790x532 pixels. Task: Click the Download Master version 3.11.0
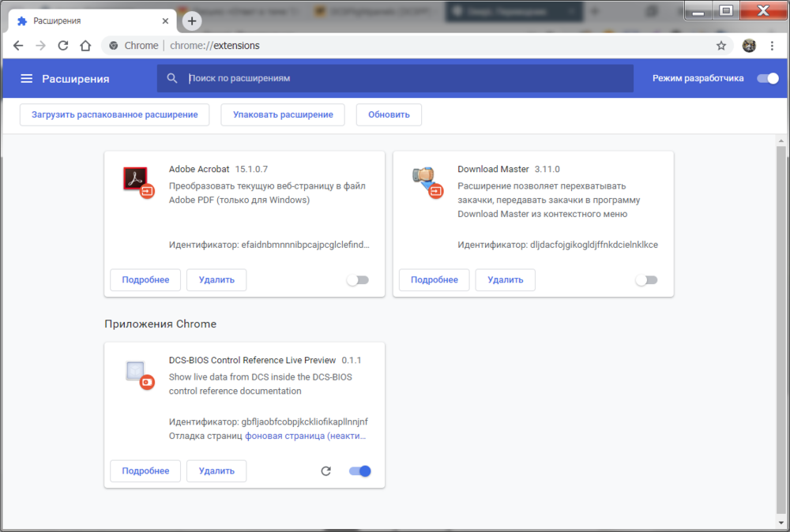[x=547, y=169]
